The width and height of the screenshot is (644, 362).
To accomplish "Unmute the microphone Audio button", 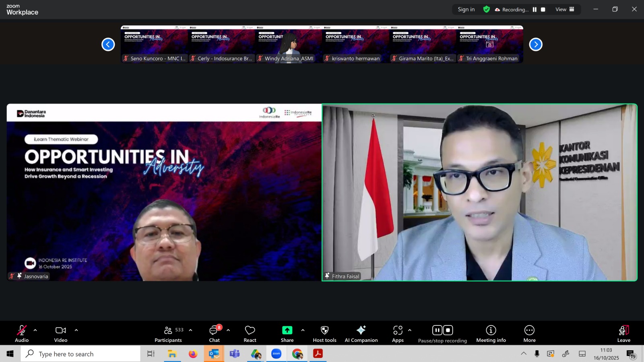I will pyautogui.click(x=22, y=333).
